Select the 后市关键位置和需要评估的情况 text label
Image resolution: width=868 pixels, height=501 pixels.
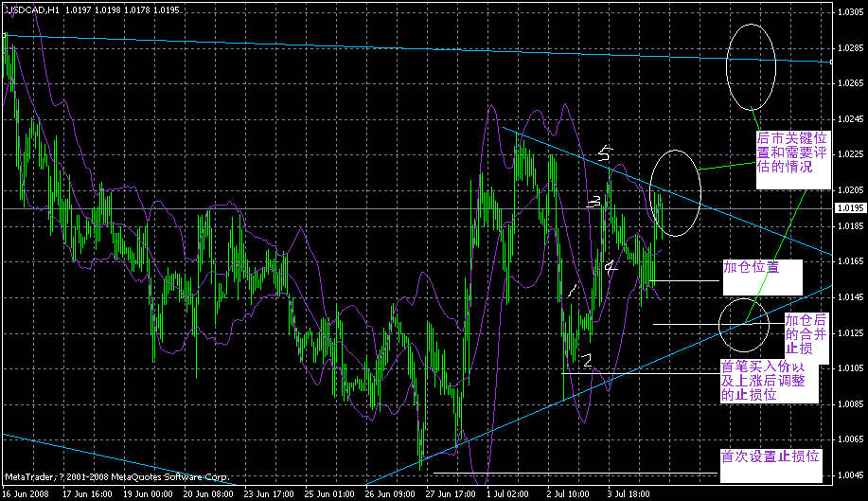point(793,159)
